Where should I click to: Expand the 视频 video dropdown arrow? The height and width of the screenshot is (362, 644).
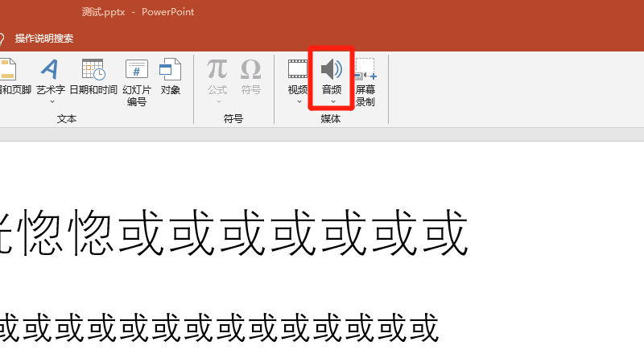[299, 101]
